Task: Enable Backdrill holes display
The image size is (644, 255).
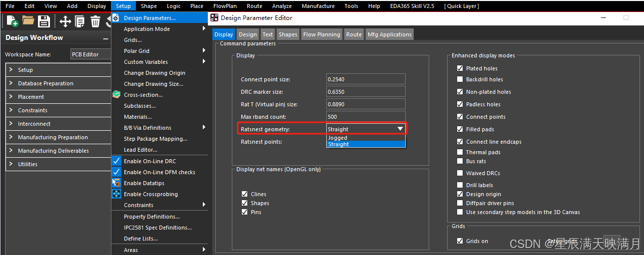Action: click(x=460, y=79)
